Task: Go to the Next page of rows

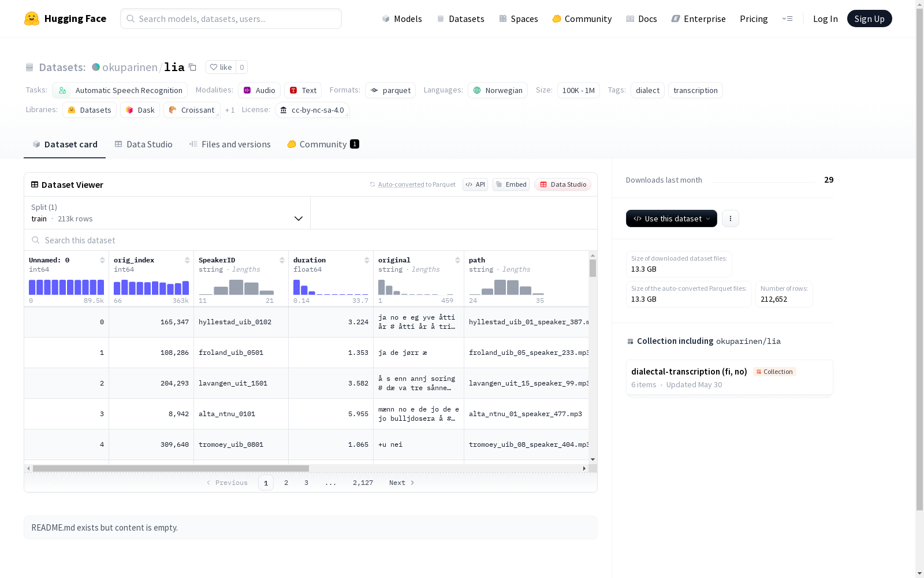Action: click(x=402, y=483)
